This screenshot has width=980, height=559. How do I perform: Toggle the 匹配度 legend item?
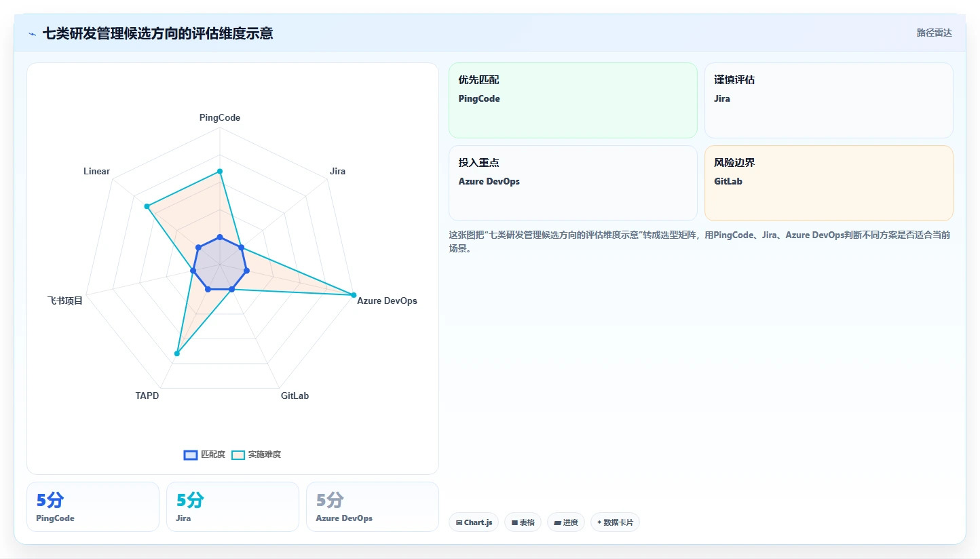pos(204,455)
